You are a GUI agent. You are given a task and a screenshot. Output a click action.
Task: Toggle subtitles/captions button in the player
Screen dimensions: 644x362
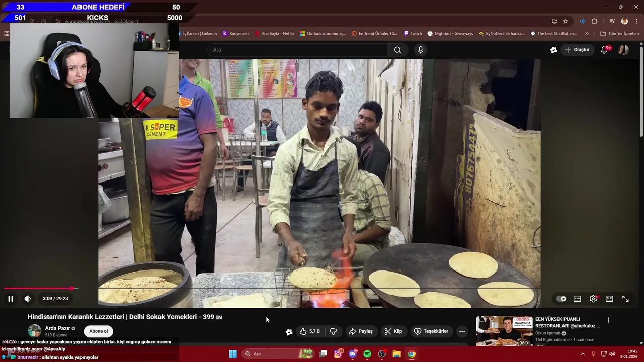click(578, 299)
